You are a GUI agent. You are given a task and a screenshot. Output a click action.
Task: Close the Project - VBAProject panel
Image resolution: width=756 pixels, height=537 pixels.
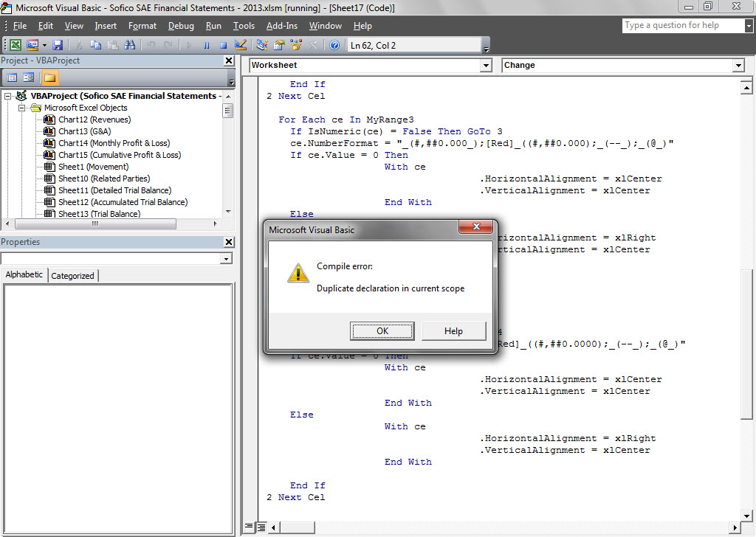pos(229,60)
